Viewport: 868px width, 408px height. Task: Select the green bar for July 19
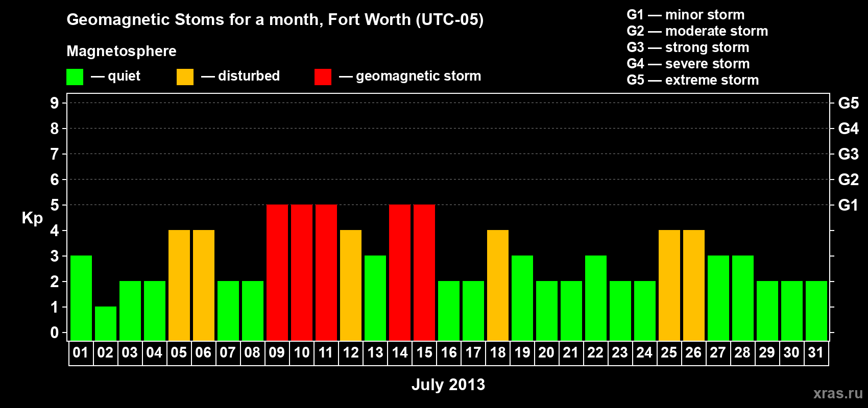coord(522,298)
